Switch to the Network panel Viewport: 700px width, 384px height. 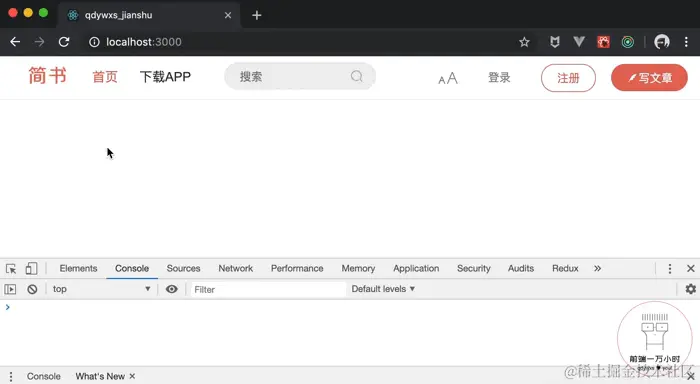(236, 268)
